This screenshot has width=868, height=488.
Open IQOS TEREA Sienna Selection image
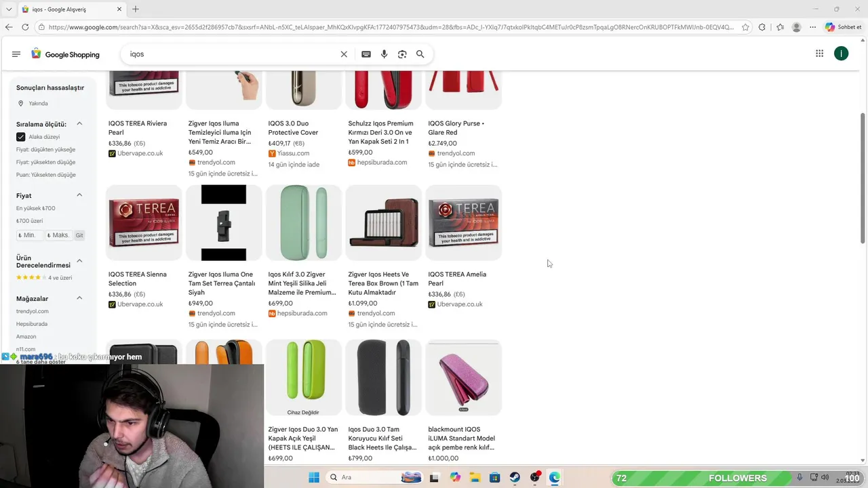click(x=144, y=222)
